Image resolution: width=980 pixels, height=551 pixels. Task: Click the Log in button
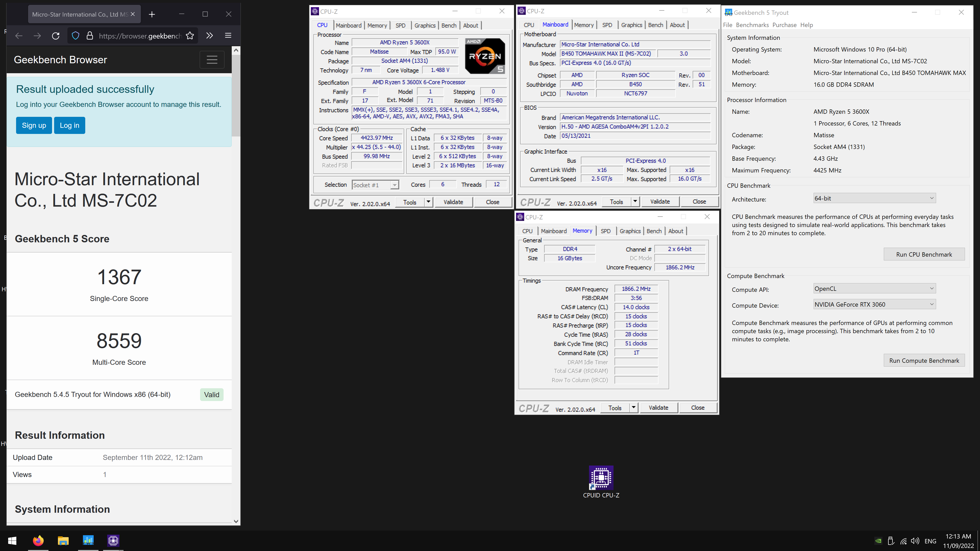[x=70, y=126]
